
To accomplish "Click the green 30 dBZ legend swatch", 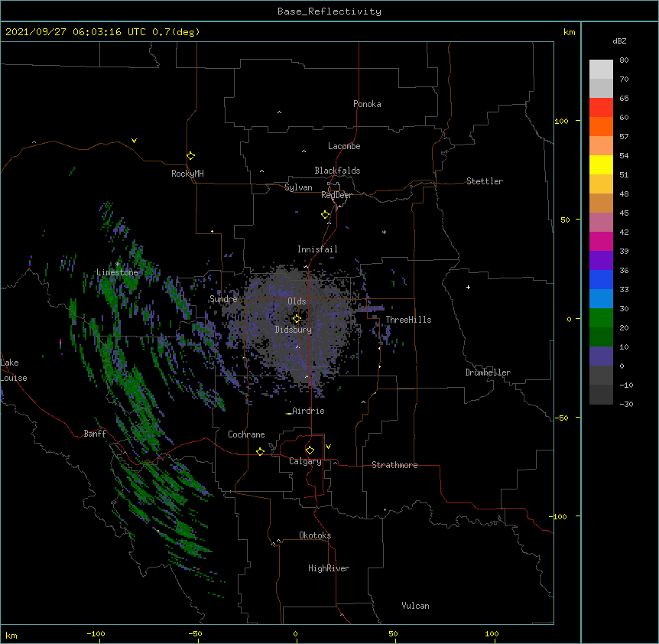I will (x=601, y=318).
